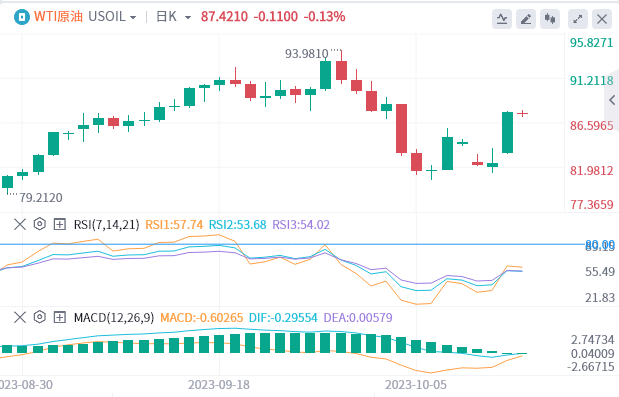
Task: Add indicator via MACD plus icon
Action: 60,317
